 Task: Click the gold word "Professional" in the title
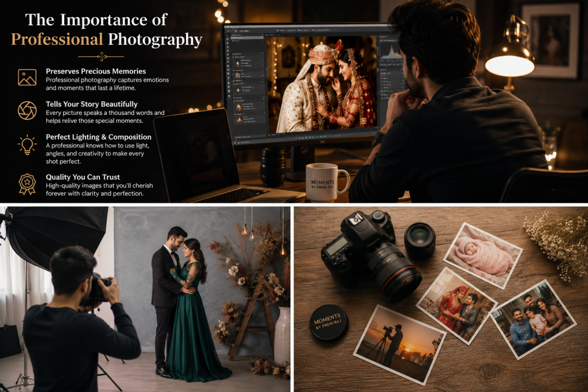(57, 39)
